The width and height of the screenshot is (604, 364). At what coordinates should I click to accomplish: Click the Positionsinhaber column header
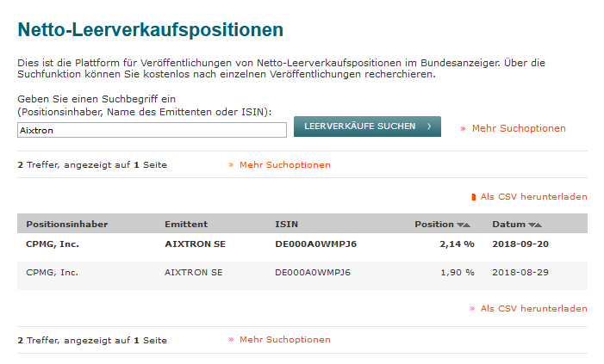pos(67,225)
